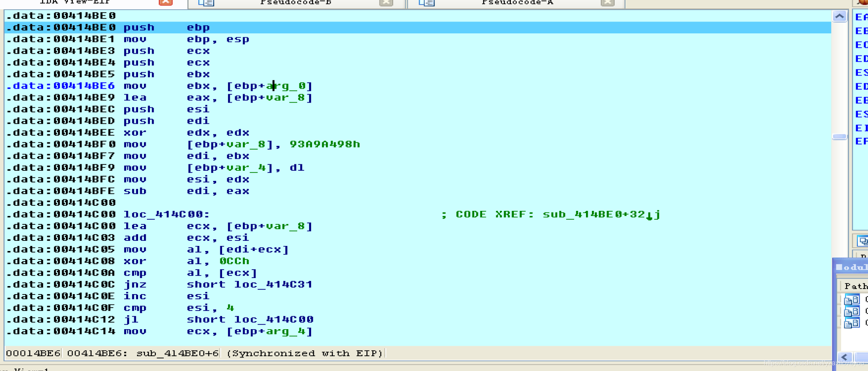Click the mov ebp, esp line
The height and width of the screenshot is (371, 868).
coord(418,39)
